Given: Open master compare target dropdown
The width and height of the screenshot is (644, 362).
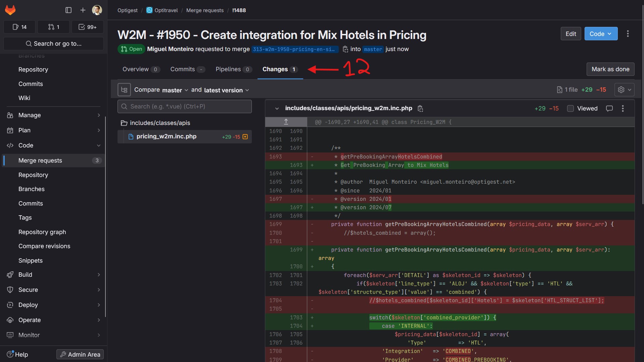Looking at the screenshot, I should pyautogui.click(x=175, y=90).
